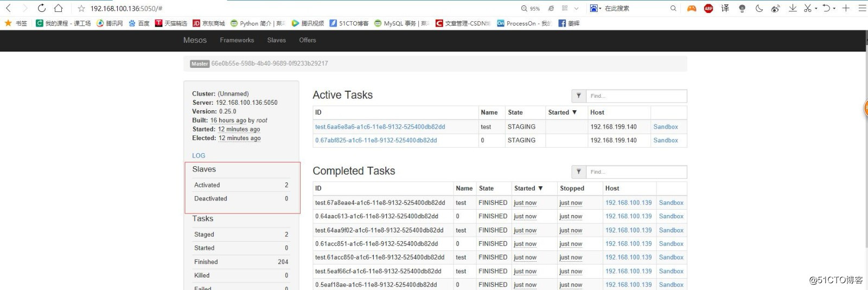868x290 pixels.
Task: Click the master ID 66e0b55e text
Action: (x=270, y=64)
